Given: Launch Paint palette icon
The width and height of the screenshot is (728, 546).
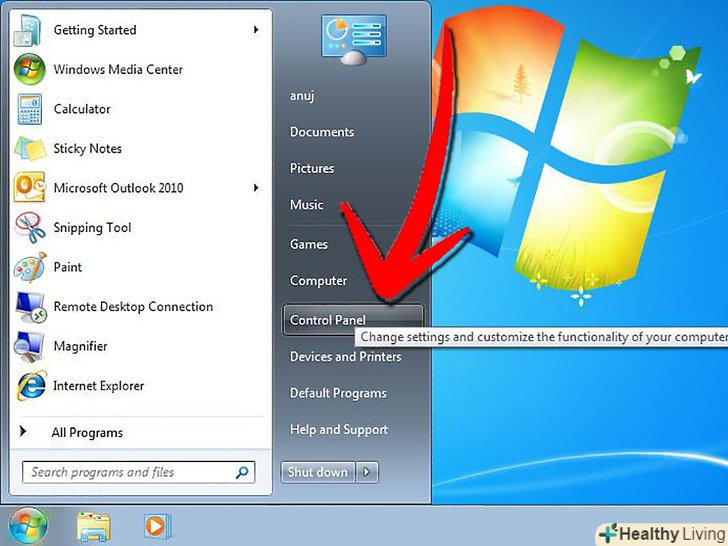Looking at the screenshot, I should (x=30, y=267).
